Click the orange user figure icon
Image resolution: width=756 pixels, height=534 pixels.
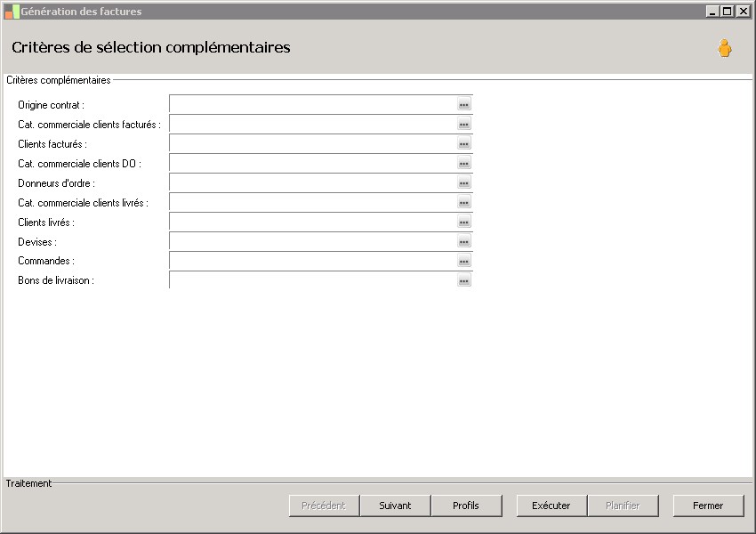[x=724, y=48]
